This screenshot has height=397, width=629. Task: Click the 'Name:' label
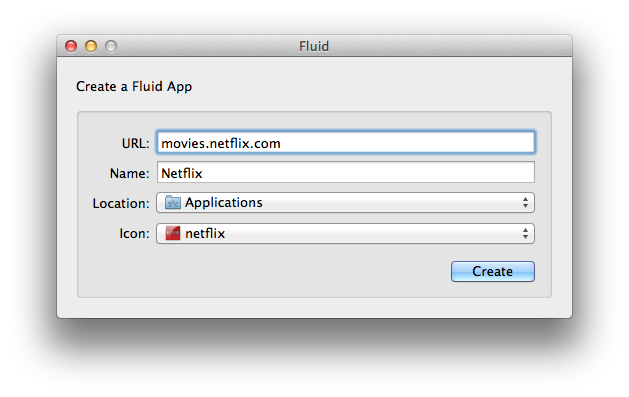click(x=130, y=173)
